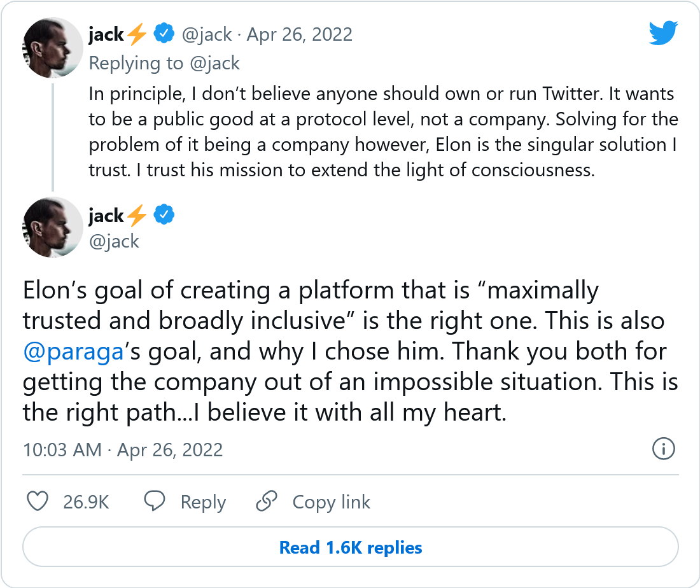
Task: Click the Twitter bird logo
Action: tap(664, 33)
